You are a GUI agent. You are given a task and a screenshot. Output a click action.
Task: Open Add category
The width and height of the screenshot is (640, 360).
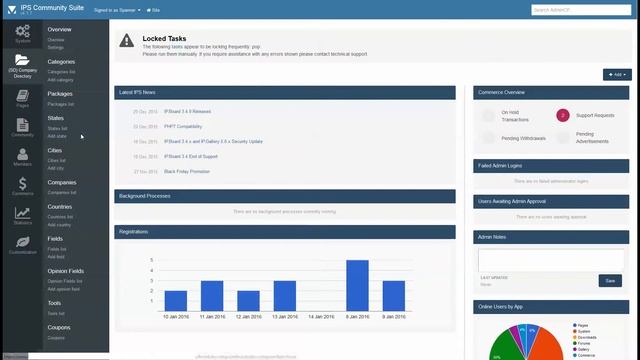pos(60,80)
